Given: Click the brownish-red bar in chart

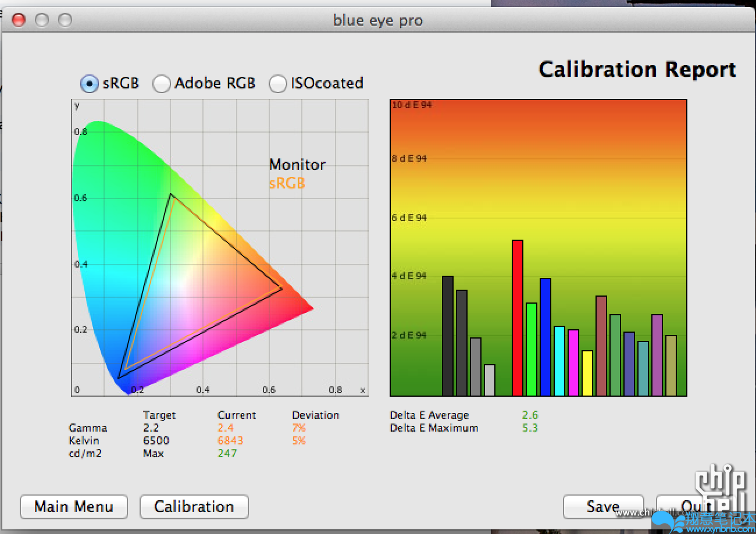Looking at the screenshot, I should 601,346.
